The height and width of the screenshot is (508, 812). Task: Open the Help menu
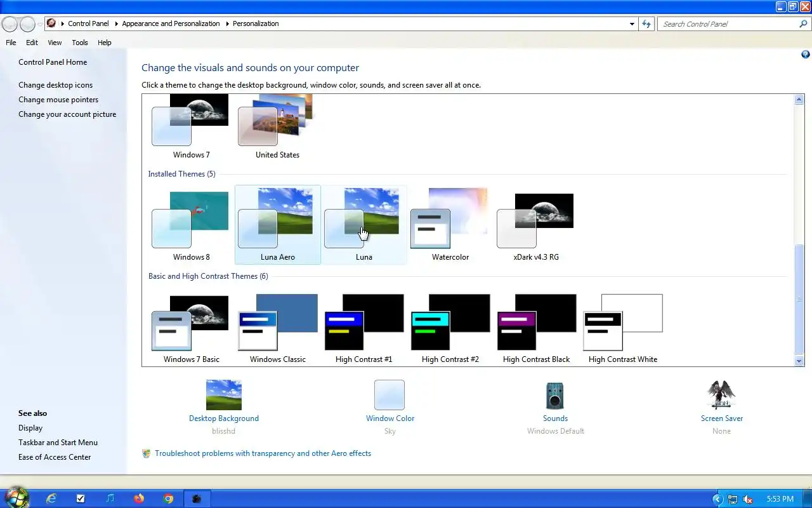point(105,43)
